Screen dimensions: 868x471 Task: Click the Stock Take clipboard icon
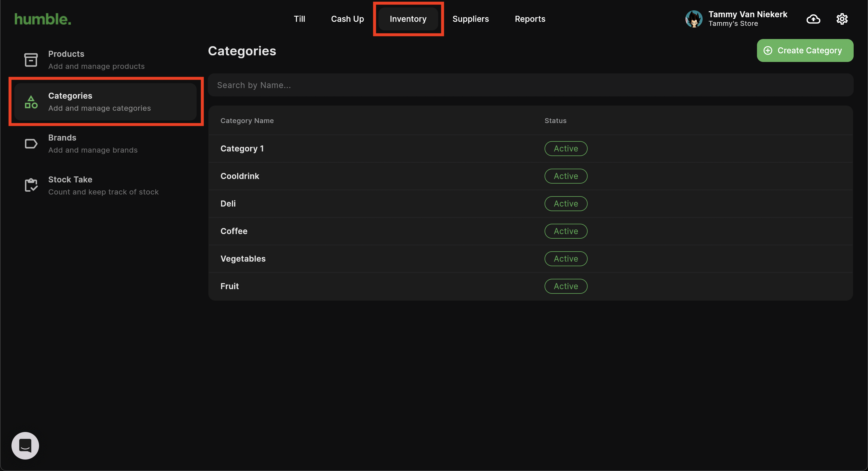(x=31, y=185)
